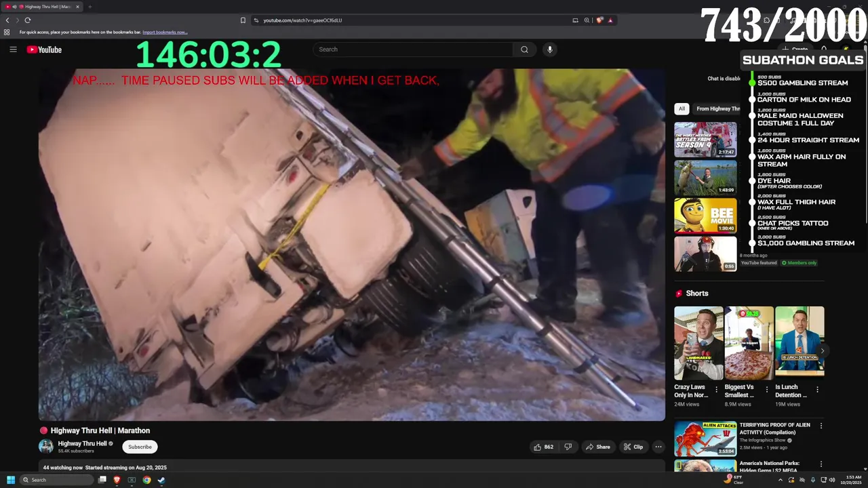This screenshot has width=868, height=488.
Task: Open options for Crazy Laws short
Action: point(716,390)
